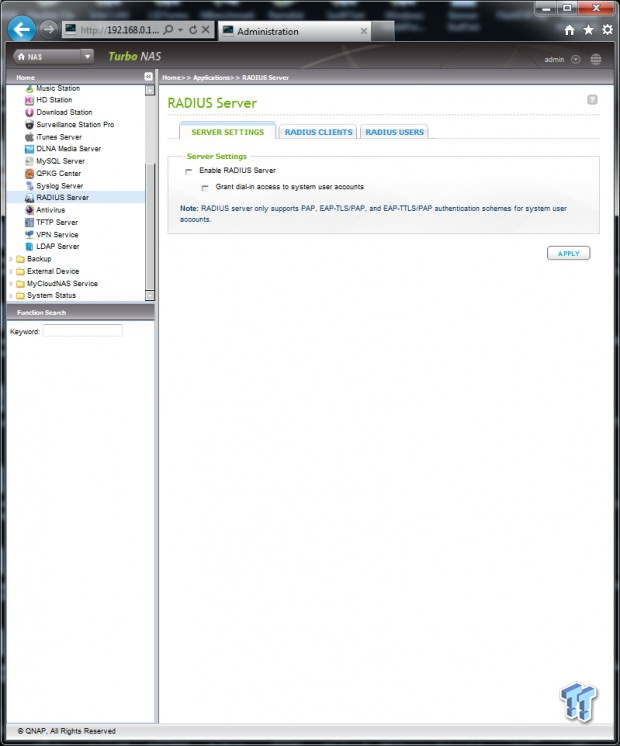Open Music Station icon in sidebar
The height and width of the screenshot is (746, 620).
pos(30,88)
